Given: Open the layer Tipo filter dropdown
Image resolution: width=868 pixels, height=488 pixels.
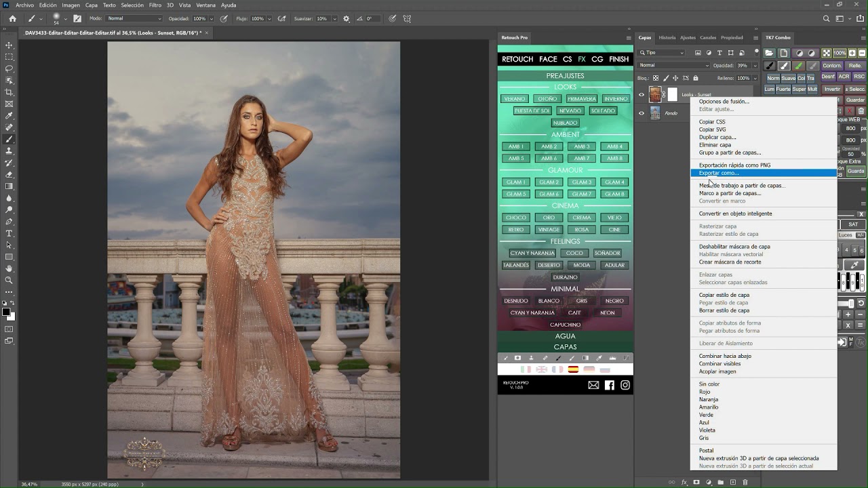Looking at the screenshot, I should 662,52.
